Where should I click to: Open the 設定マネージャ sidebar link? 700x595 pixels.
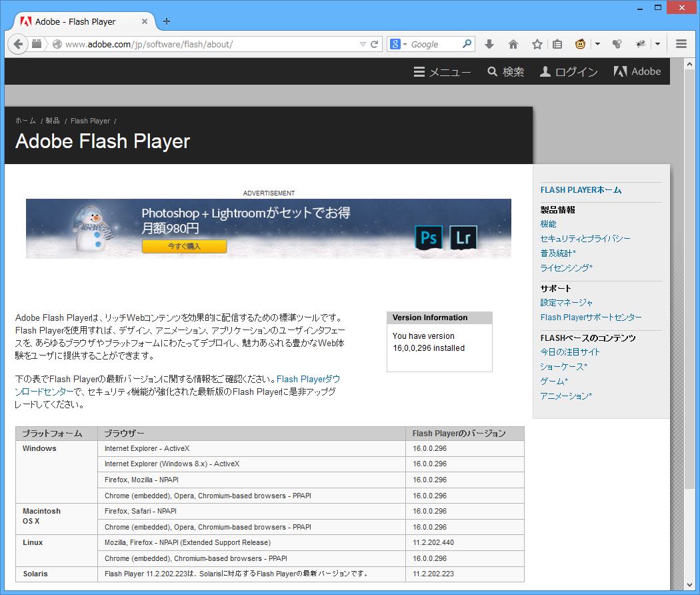[x=566, y=303]
